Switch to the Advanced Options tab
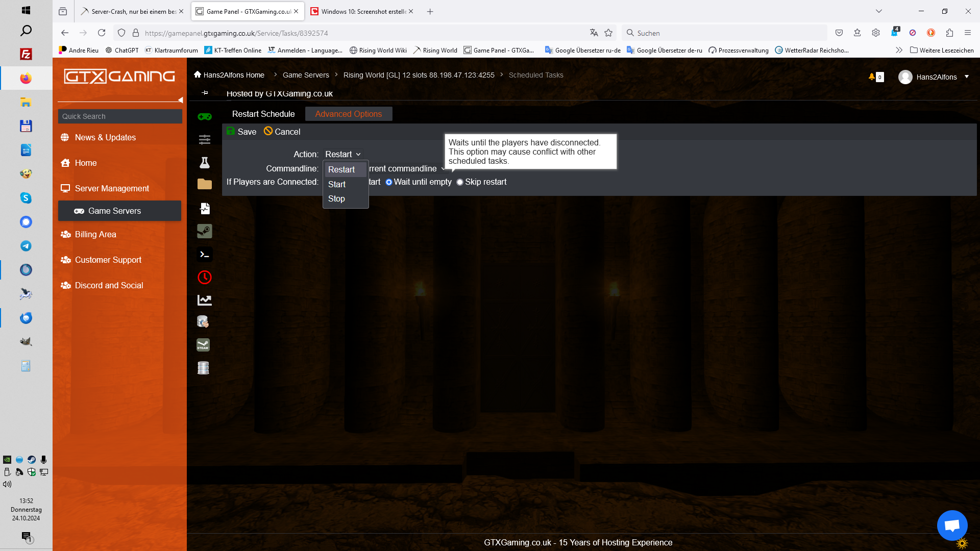This screenshot has width=980, height=551. click(x=348, y=114)
